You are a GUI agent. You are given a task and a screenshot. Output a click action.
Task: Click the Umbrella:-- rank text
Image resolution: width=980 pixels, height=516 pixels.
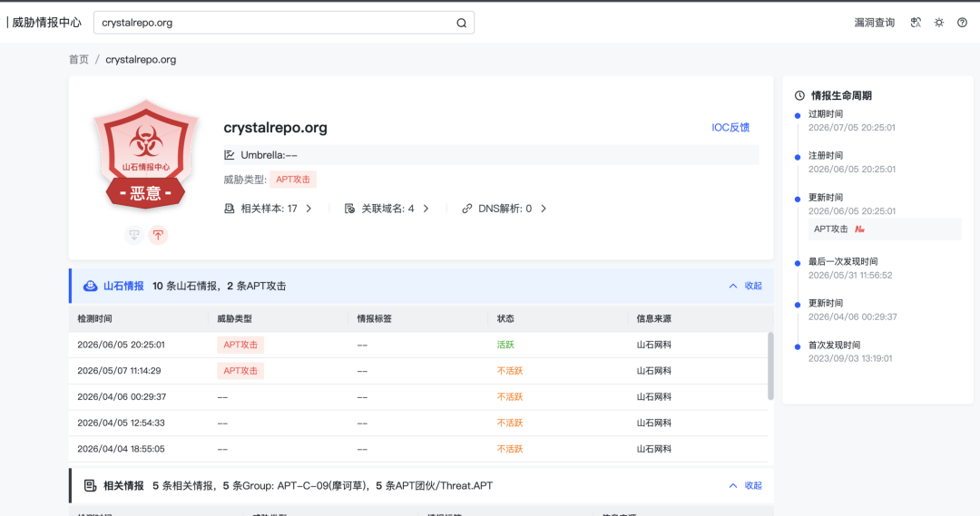[x=269, y=155]
